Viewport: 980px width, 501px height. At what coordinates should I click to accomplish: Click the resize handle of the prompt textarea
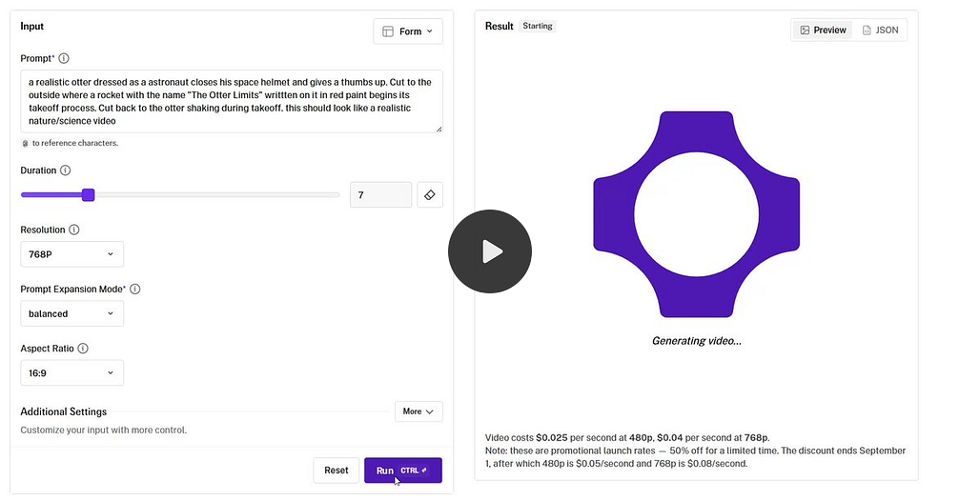click(439, 129)
